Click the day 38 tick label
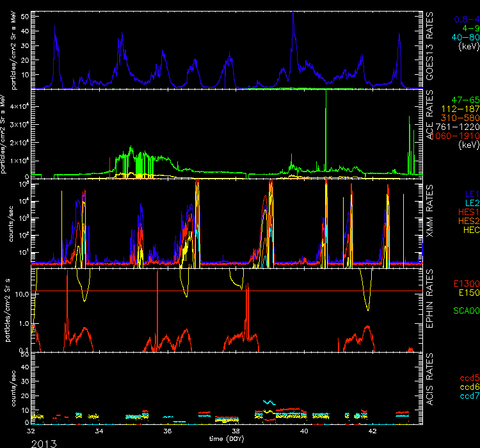Image resolution: width=480 pixels, height=448 pixels. [235, 431]
